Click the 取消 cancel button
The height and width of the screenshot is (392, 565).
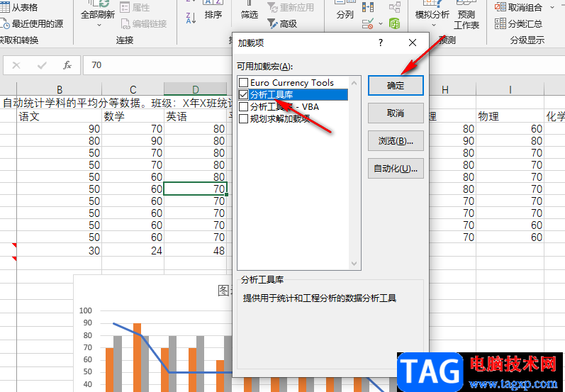tap(396, 113)
